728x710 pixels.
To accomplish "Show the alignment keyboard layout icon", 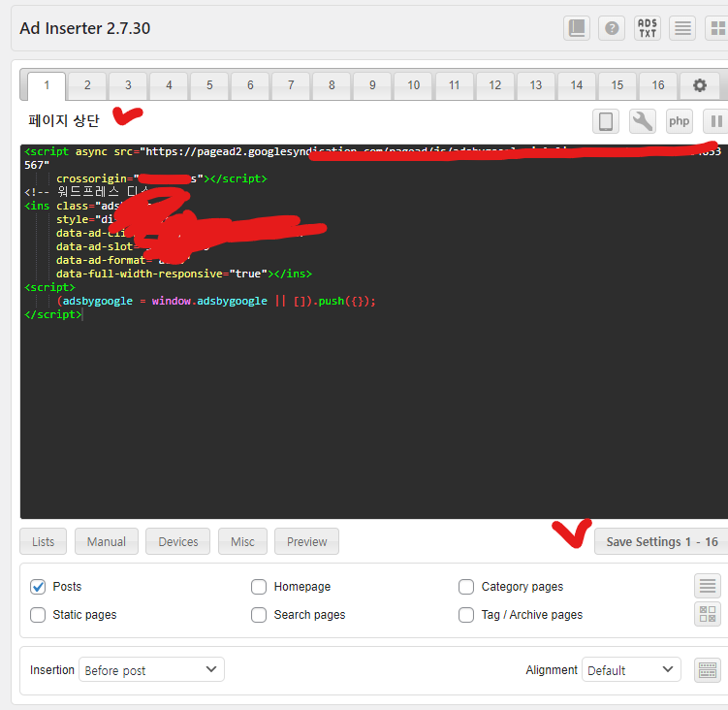I will coord(708,670).
